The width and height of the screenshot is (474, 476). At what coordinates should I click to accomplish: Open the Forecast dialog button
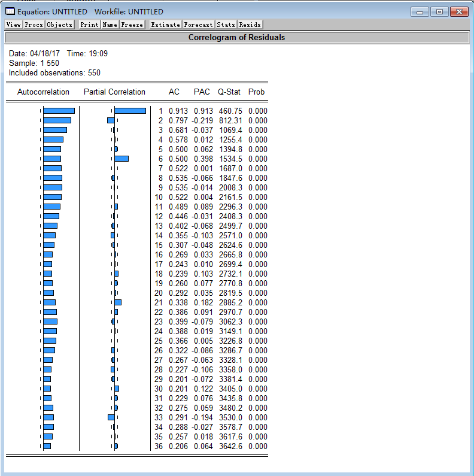(198, 25)
